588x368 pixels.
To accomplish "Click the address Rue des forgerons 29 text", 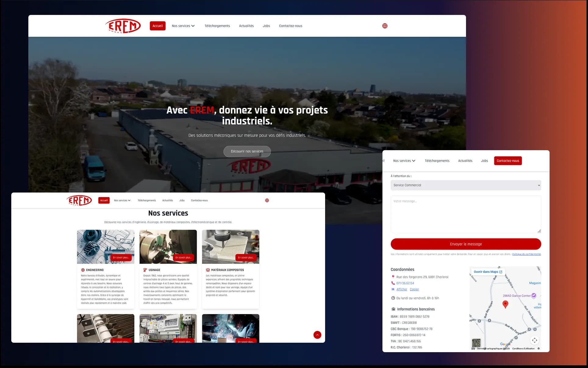I will coord(422,277).
